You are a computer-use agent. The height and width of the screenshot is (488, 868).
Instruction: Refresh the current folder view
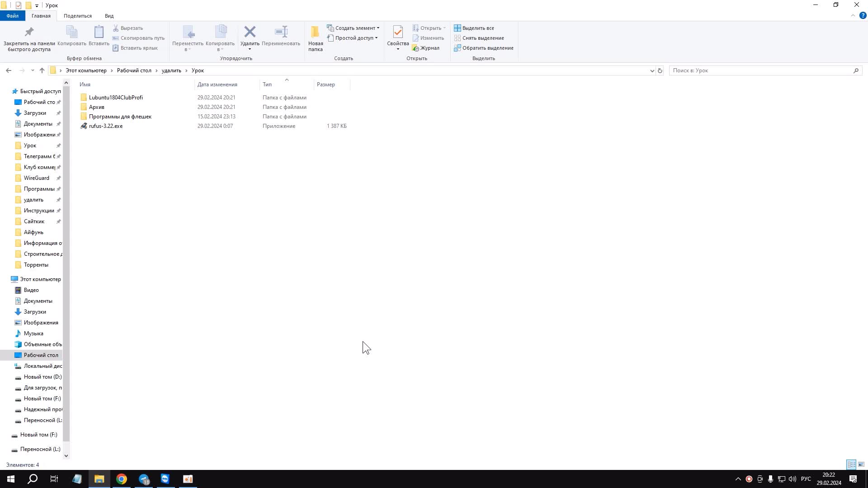point(660,70)
